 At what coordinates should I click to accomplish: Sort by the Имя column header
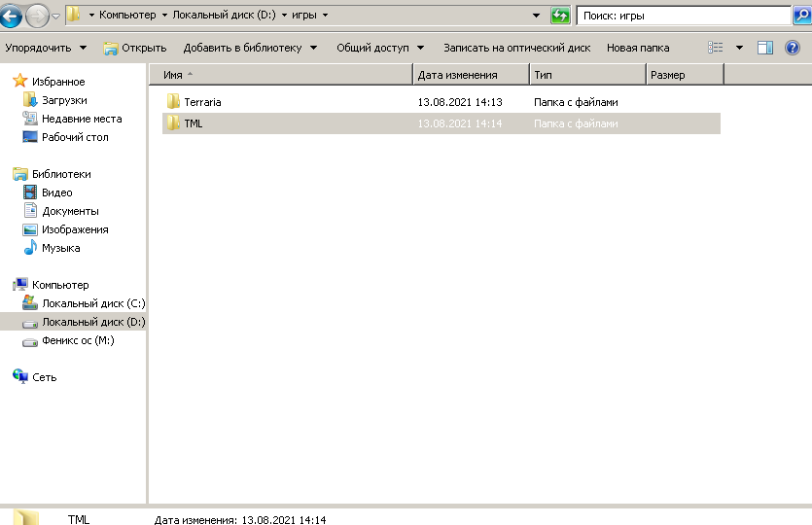click(281, 75)
